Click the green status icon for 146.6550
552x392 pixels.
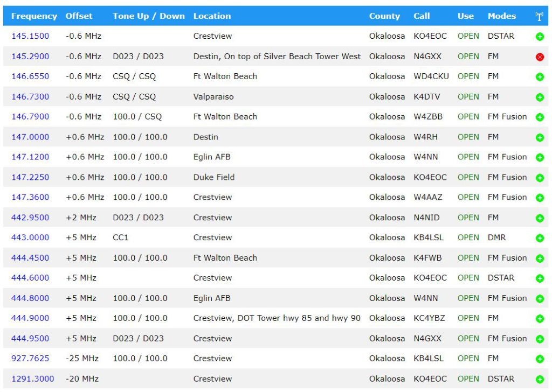click(540, 77)
